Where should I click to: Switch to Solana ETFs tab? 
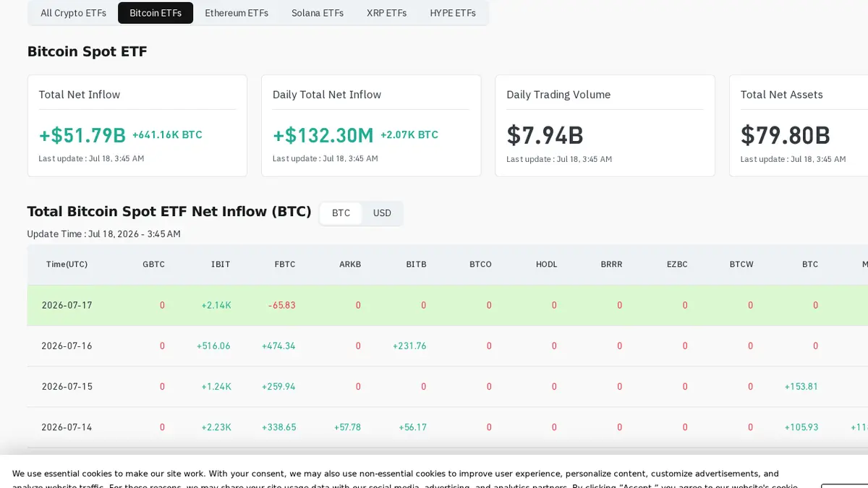coord(318,13)
